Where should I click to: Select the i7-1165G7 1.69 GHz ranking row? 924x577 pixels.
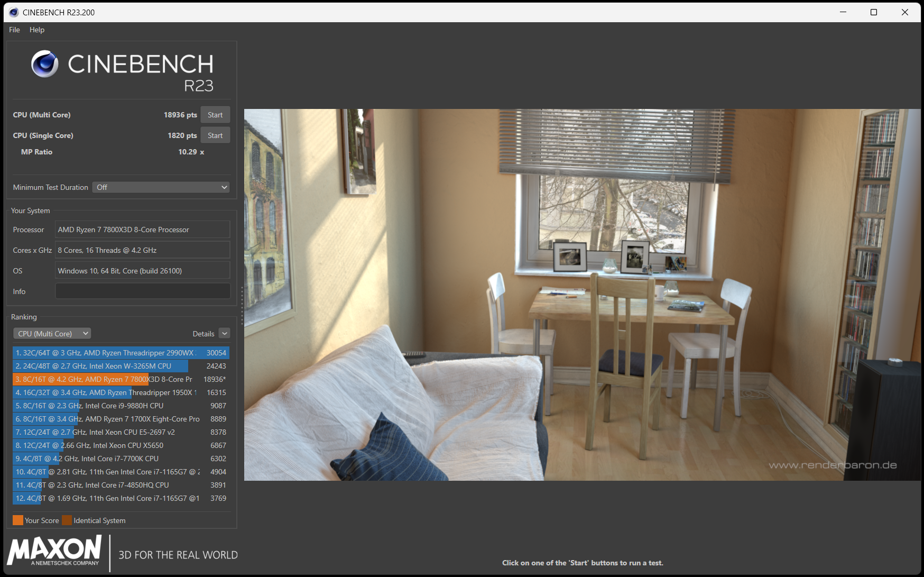tap(121, 498)
